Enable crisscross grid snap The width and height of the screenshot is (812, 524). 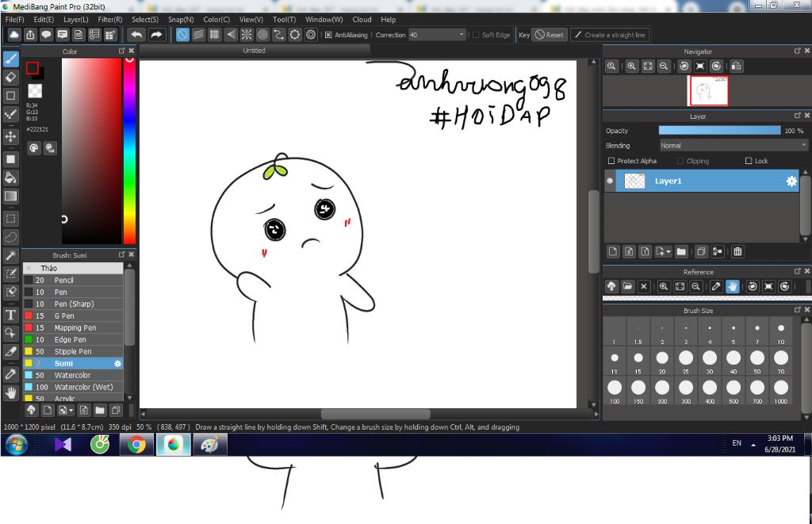214,35
